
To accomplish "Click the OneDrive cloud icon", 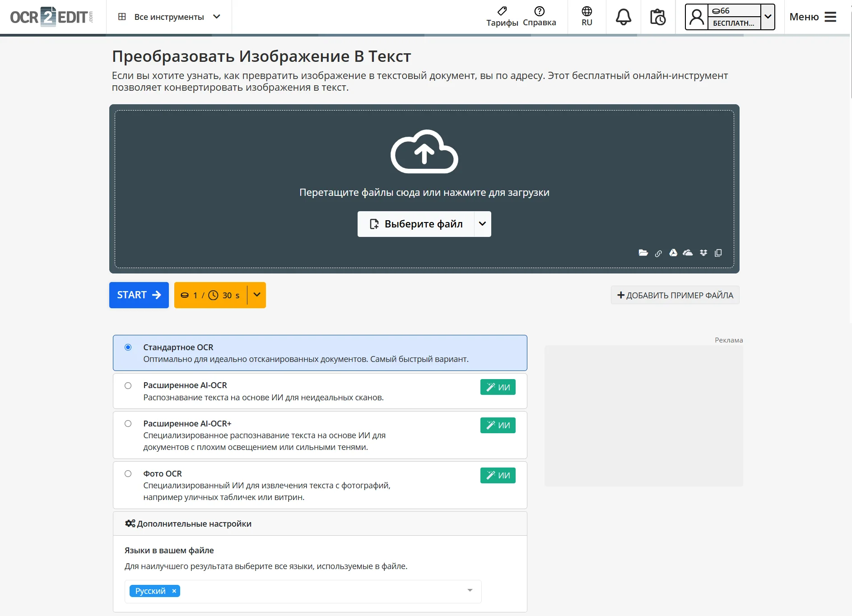I will (688, 253).
